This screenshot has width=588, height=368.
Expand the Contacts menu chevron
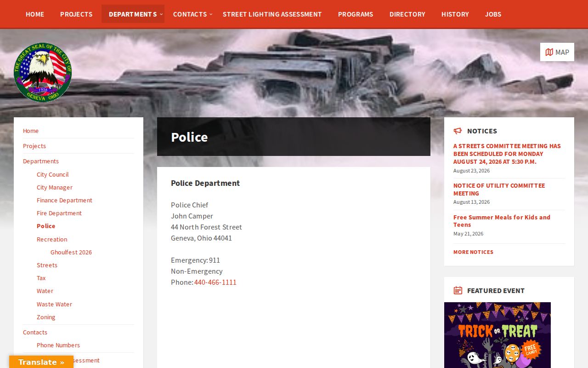click(x=211, y=14)
